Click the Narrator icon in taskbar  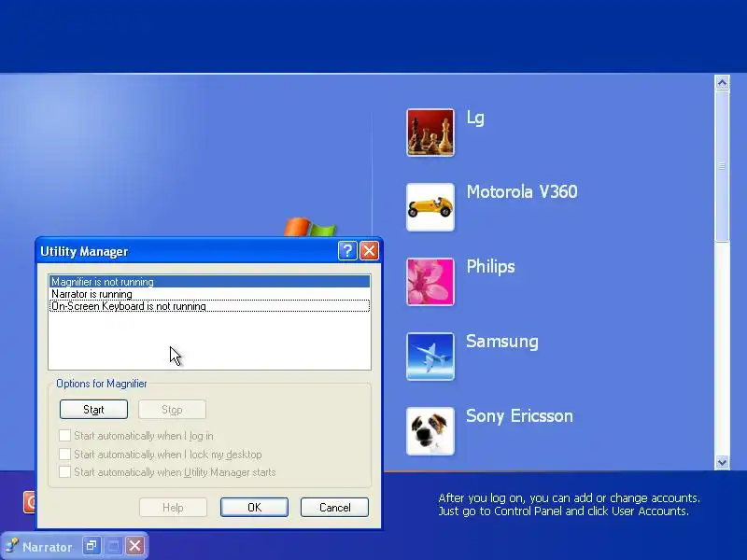tap(12, 546)
